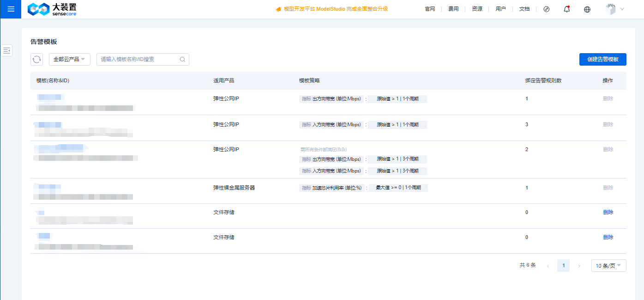Refresh the alarm template list
Image resolution: width=644 pixels, height=300 pixels.
click(36, 59)
